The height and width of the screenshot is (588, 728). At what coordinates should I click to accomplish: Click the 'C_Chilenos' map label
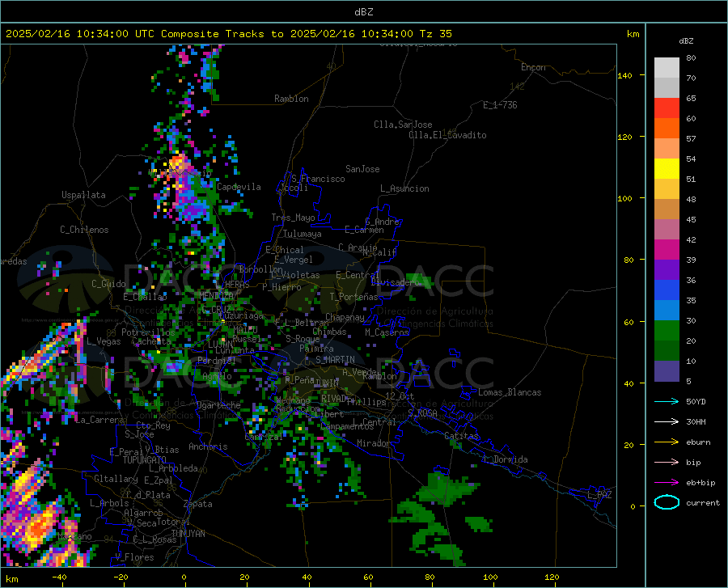point(84,230)
